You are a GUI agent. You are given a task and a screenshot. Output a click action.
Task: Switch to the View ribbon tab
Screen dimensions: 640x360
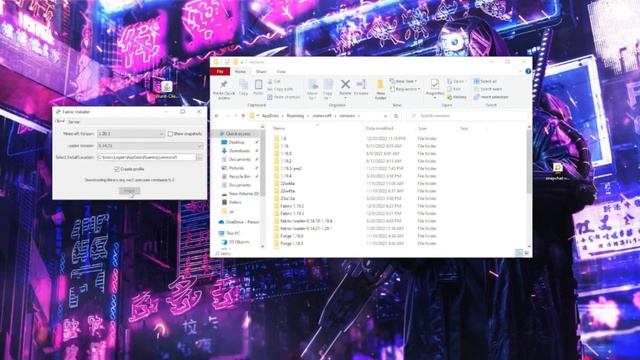[281, 71]
